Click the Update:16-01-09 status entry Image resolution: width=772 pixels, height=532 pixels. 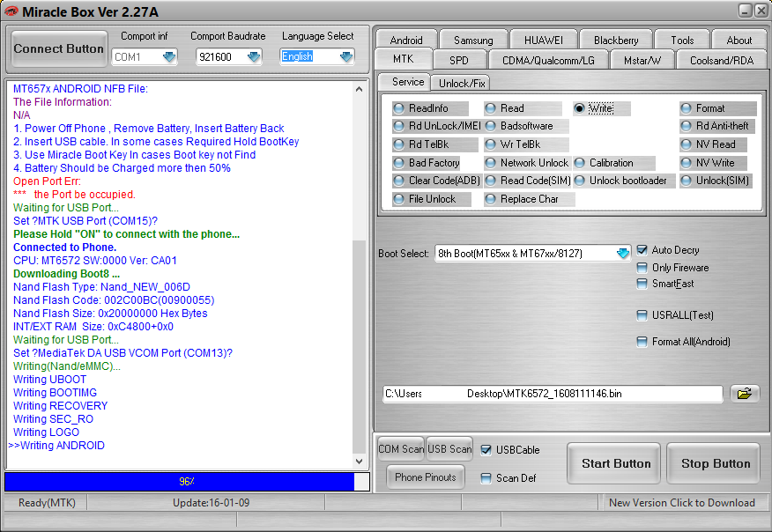pyautogui.click(x=211, y=502)
